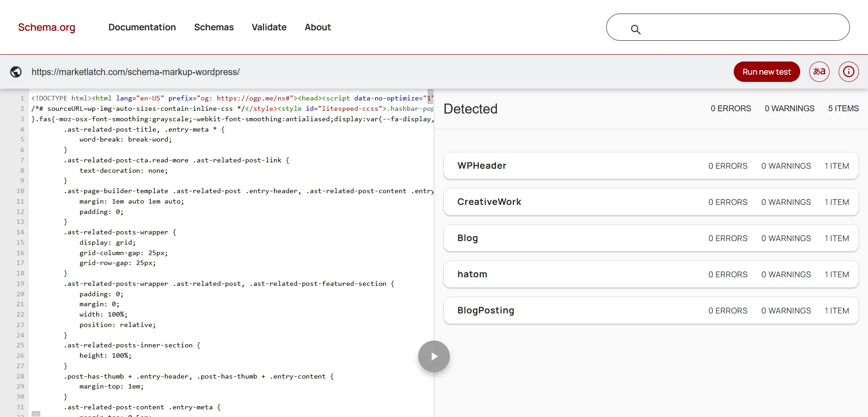Expand the WPHeader result row
This screenshot has width=868, height=417.
tap(651, 166)
